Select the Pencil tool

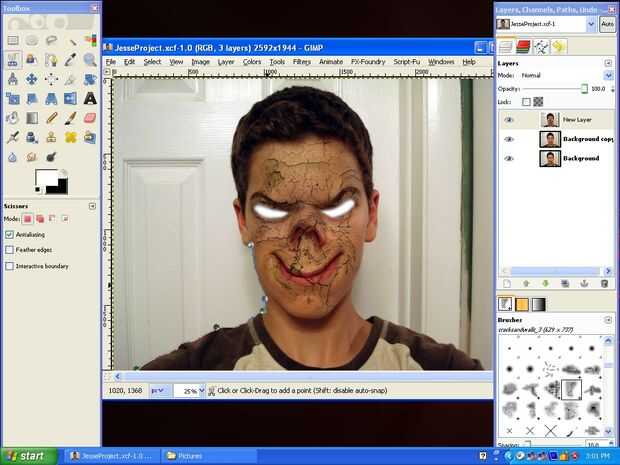(51, 118)
